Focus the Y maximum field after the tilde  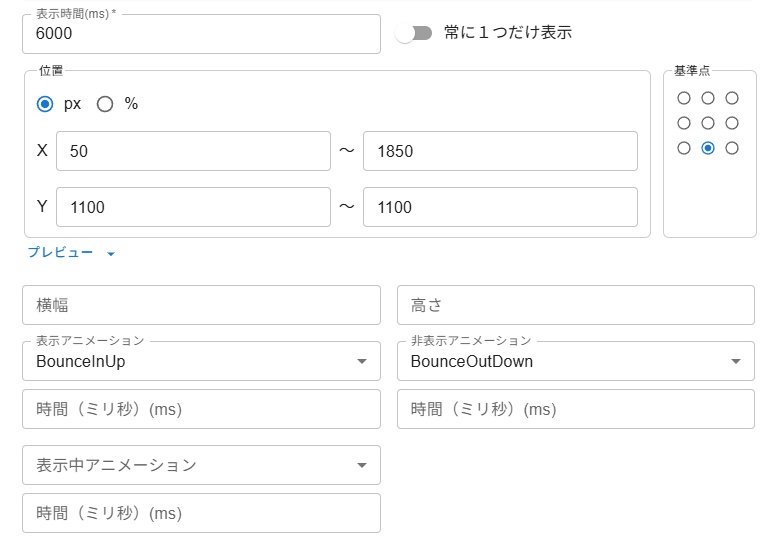pos(500,207)
